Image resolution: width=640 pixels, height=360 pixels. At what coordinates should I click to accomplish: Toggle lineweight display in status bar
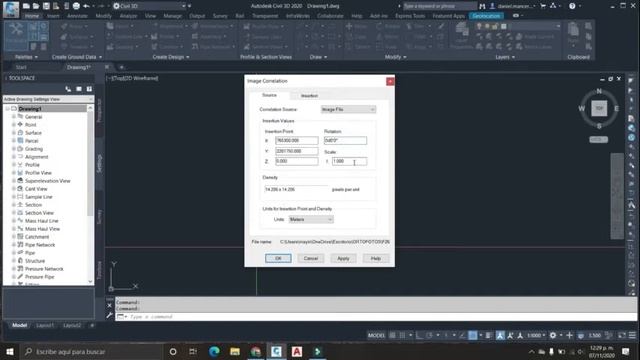point(489,335)
